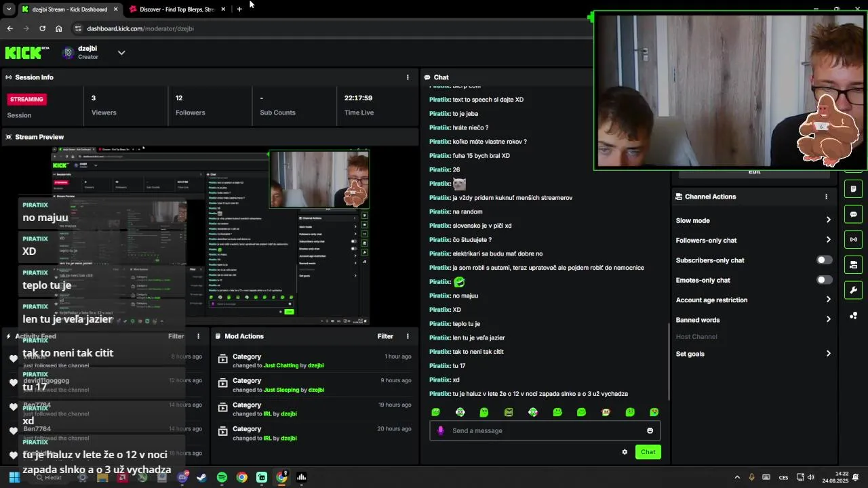This screenshot has height=488, width=868.
Task: Select the fourth quick emote in chat
Action: pyautogui.click(x=509, y=412)
